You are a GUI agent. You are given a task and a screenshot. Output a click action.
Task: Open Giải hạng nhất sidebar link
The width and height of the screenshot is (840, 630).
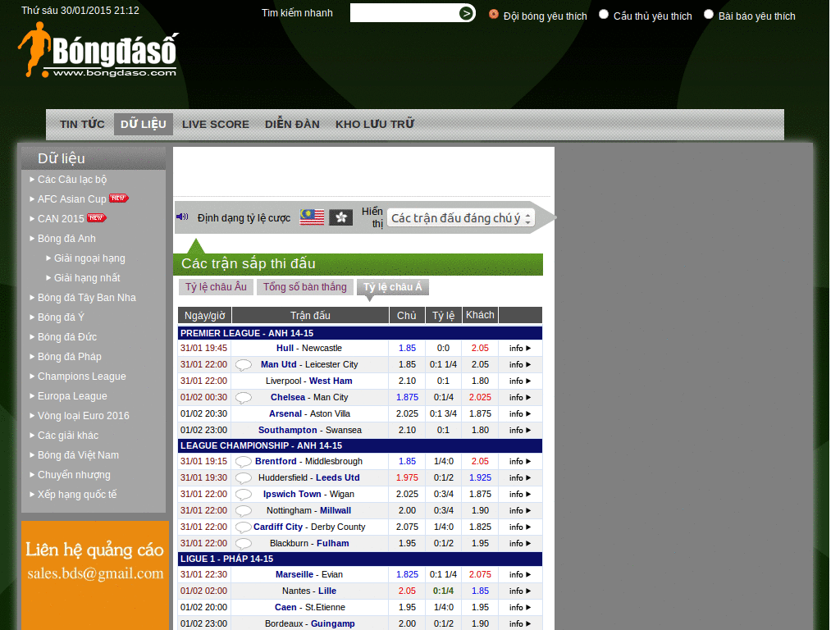click(87, 278)
